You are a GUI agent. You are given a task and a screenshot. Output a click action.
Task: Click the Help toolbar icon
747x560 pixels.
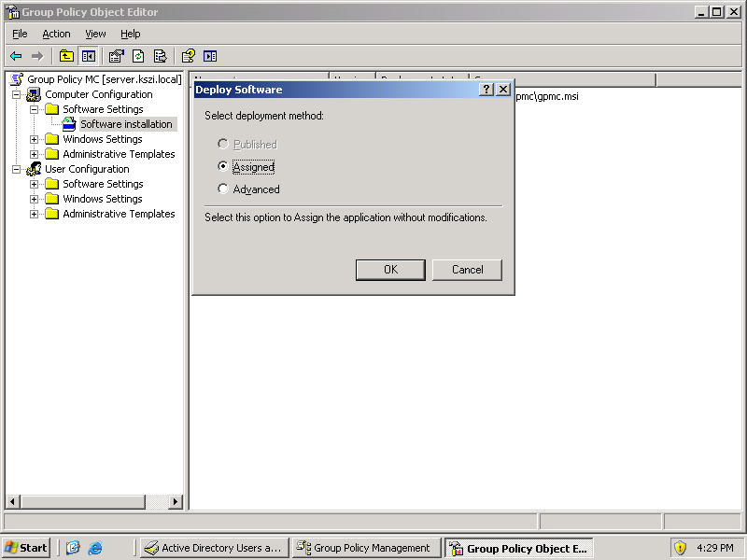[189, 56]
